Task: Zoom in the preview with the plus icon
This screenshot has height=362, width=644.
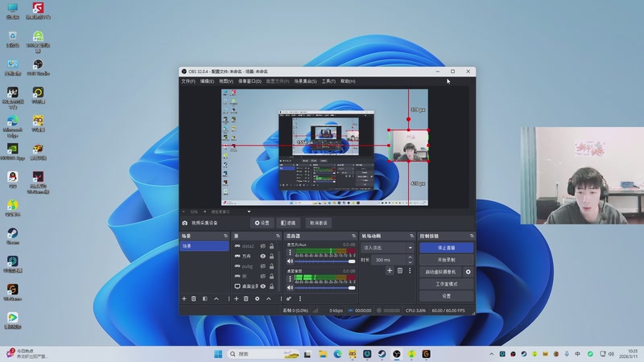Action: [205, 212]
